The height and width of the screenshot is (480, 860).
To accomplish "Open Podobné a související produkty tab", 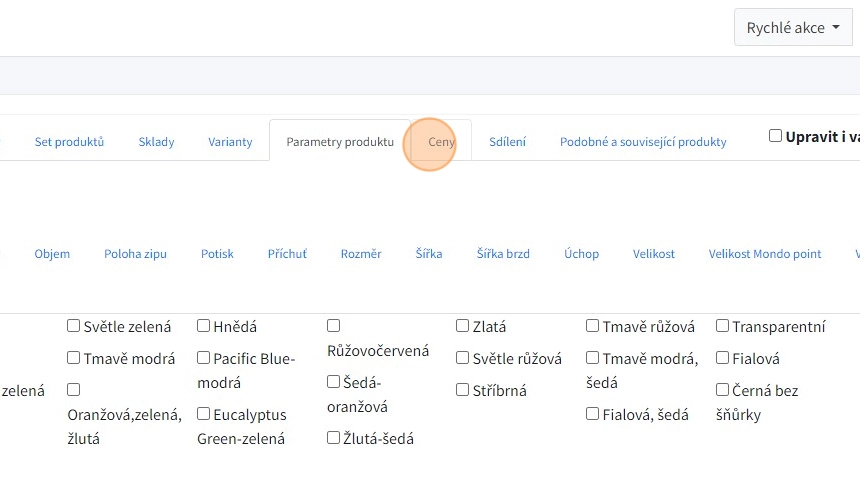I will tap(643, 142).
